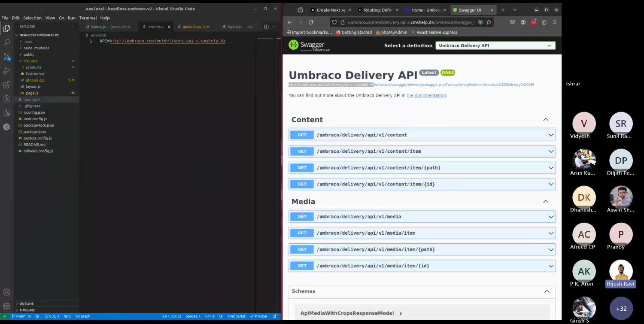Screen dimensions: 644x324
Task: Reload the Swagger page in browser
Action: (311, 22)
